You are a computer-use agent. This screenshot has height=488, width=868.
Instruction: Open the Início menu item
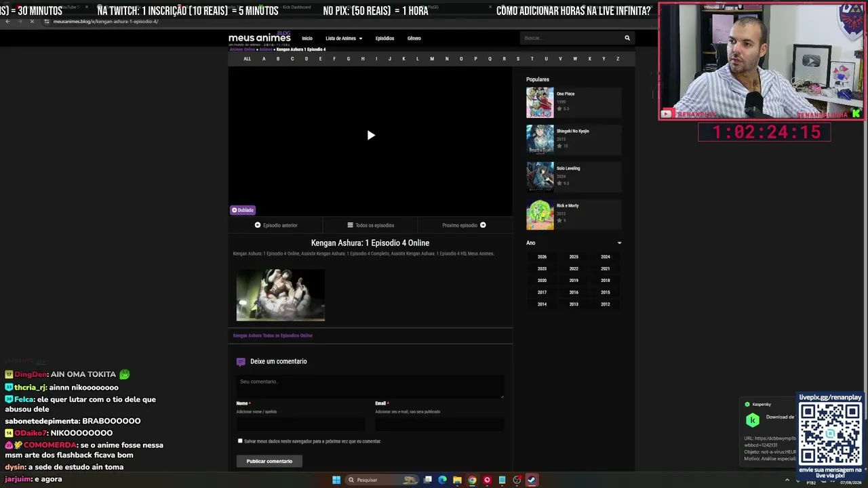pos(307,39)
